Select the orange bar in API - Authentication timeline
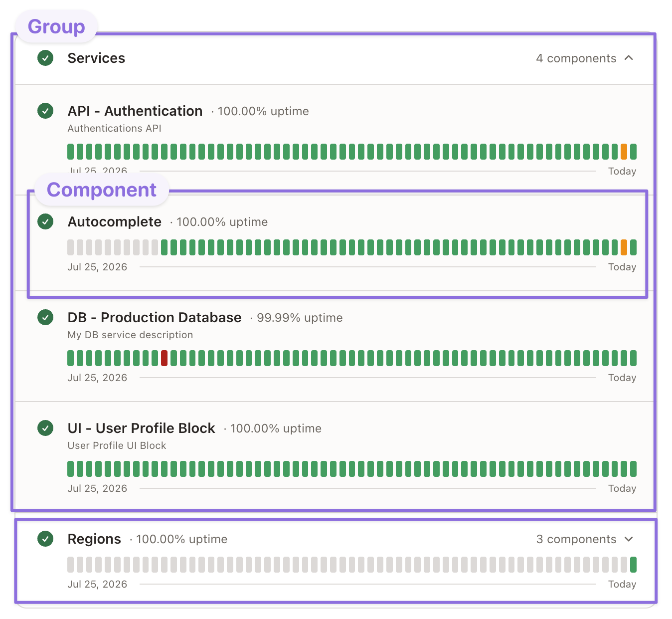This screenshot has width=672, height=619. click(624, 152)
